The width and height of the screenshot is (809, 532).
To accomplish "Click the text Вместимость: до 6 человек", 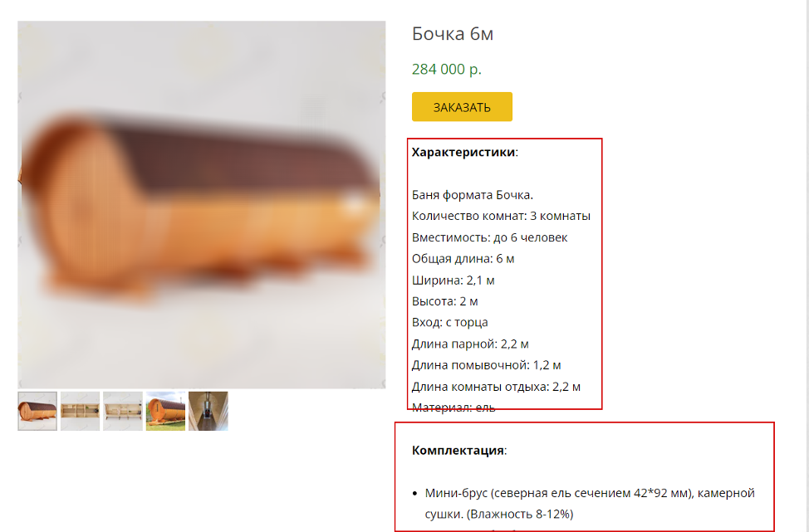I will [489, 237].
